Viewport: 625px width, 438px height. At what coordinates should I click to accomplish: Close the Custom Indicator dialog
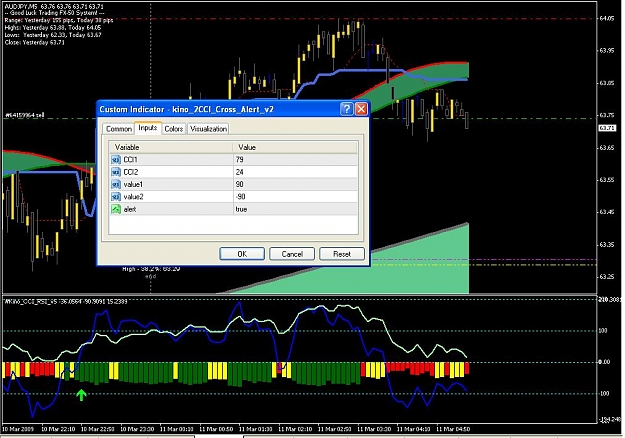pyautogui.click(x=361, y=109)
